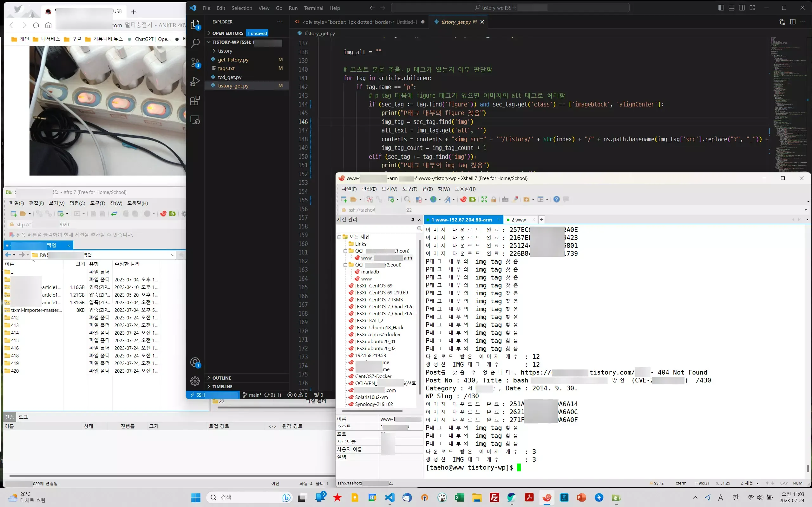Toggle the VS Code primary sidebar layout button
The width and height of the screenshot is (812, 507).
pos(721,8)
